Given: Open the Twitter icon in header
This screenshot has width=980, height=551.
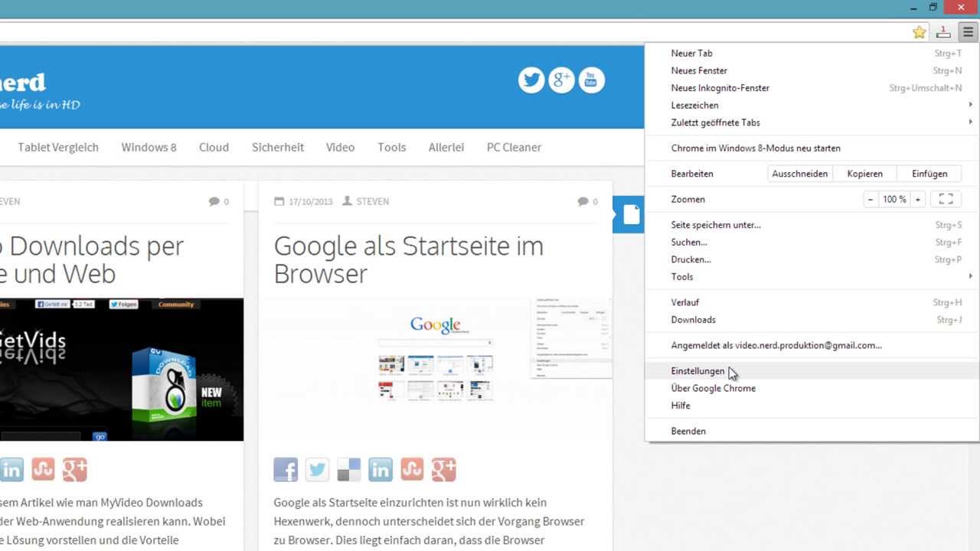Looking at the screenshot, I should 531,80.
